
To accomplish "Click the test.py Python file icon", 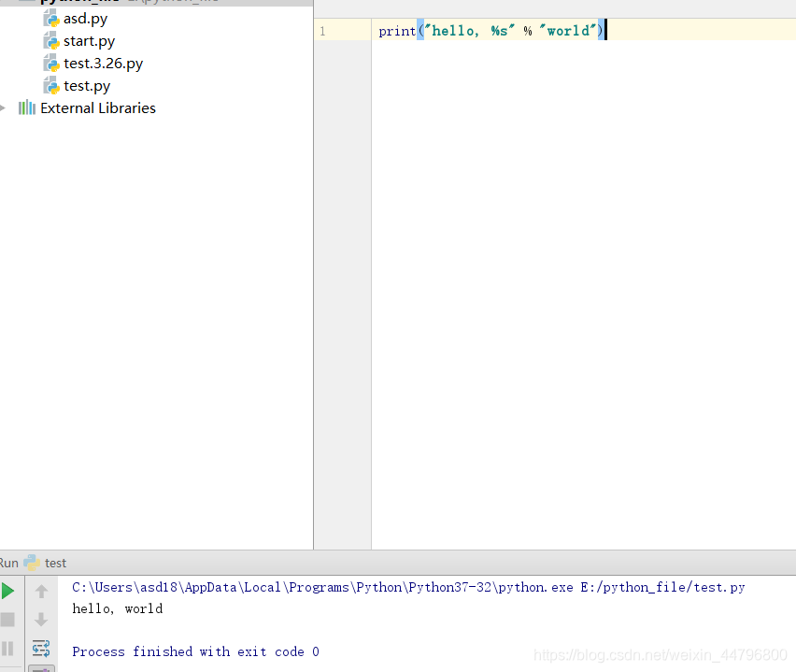I will coord(51,85).
